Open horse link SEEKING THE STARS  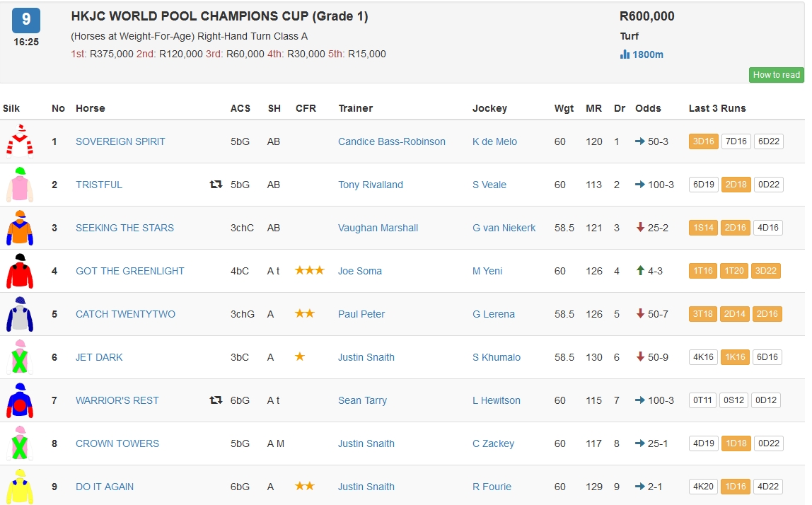(x=124, y=228)
